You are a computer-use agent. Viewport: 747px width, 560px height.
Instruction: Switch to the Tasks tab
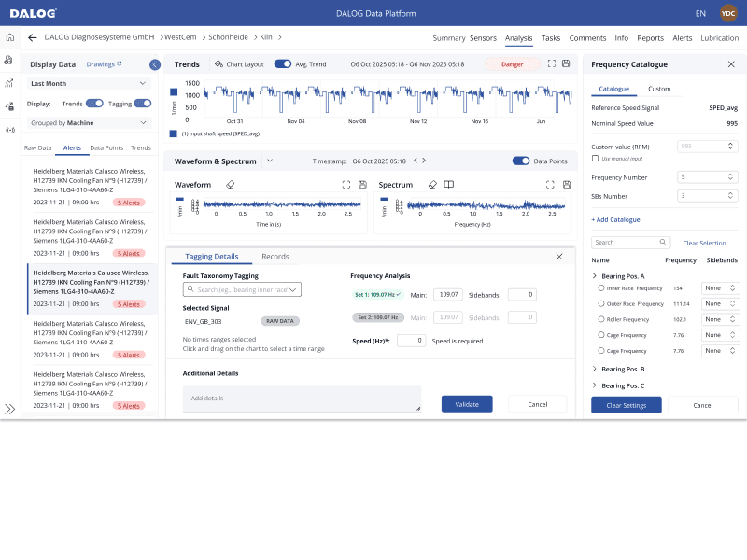(x=551, y=38)
